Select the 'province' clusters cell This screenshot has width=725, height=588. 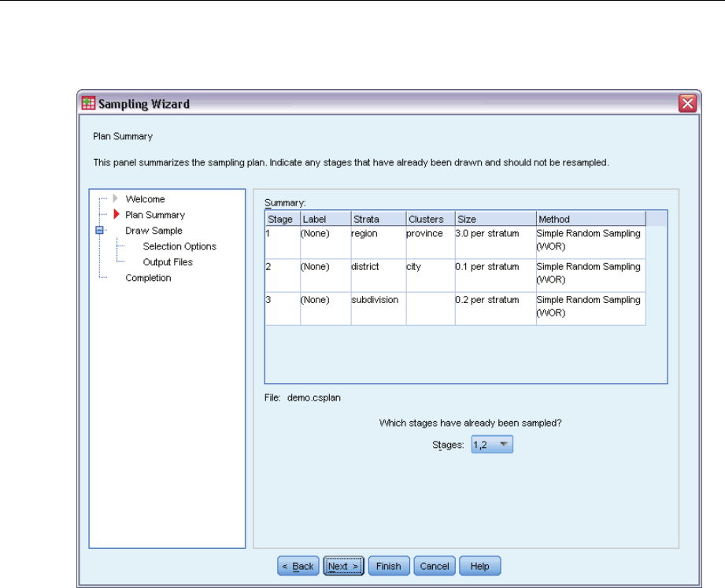(431, 242)
